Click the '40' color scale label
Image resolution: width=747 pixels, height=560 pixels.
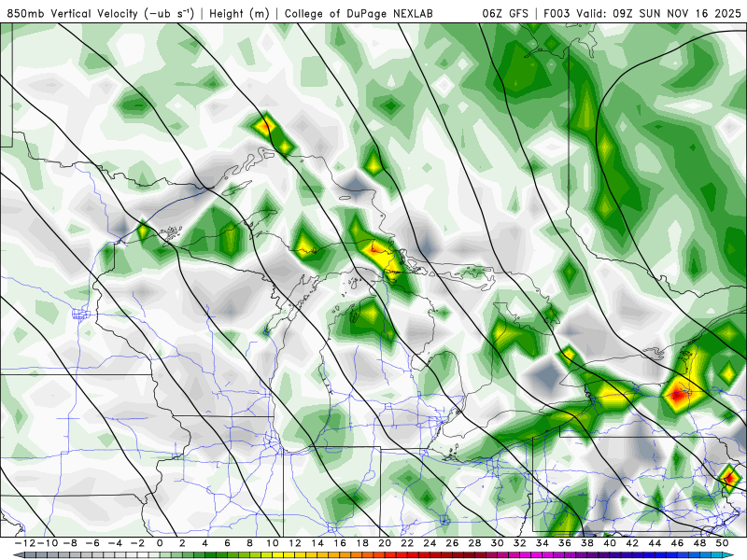click(611, 543)
